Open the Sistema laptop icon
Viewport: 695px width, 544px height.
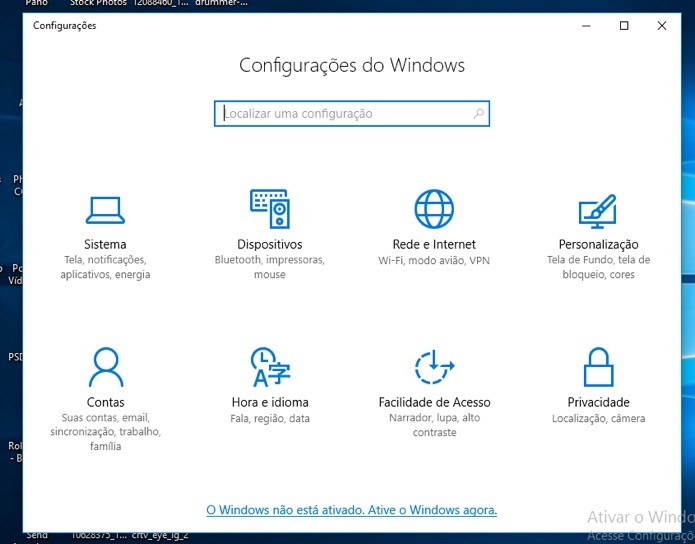pos(105,210)
